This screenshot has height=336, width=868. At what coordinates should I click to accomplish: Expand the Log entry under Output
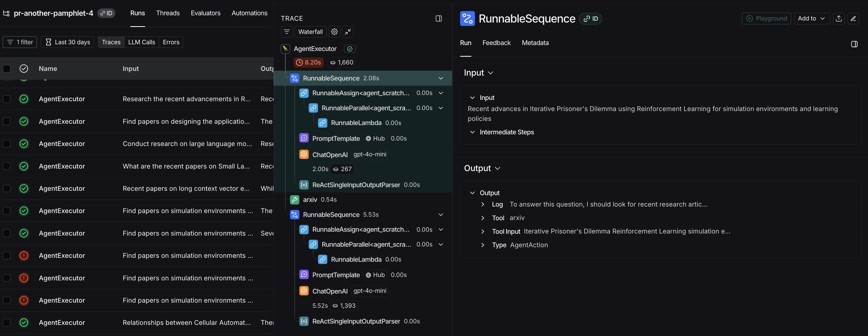tap(483, 204)
